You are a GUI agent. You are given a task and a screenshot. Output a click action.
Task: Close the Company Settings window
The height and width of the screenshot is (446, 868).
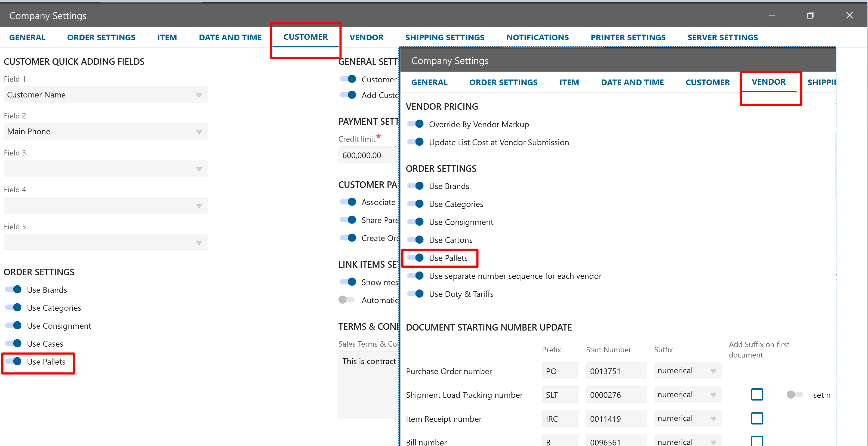click(849, 15)
